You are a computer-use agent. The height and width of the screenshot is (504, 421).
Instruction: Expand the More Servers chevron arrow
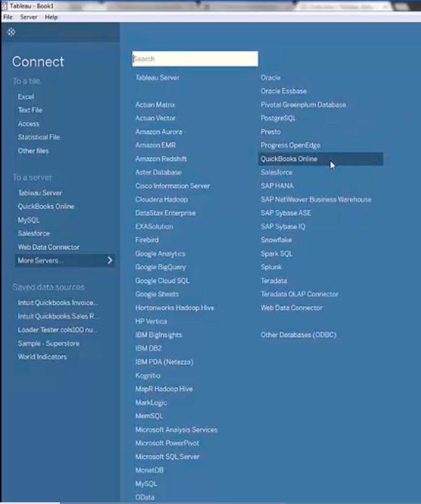(x=109, y=260)
